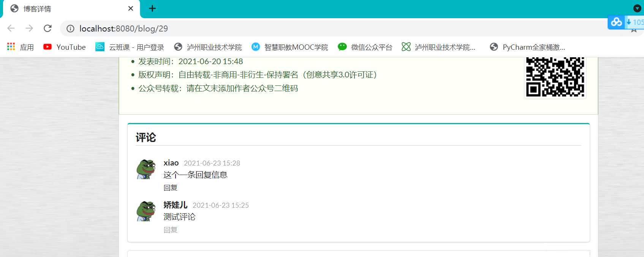Click the timestamp 2021-06-23 15:25

pyautogui.click(x=221, y=205)
